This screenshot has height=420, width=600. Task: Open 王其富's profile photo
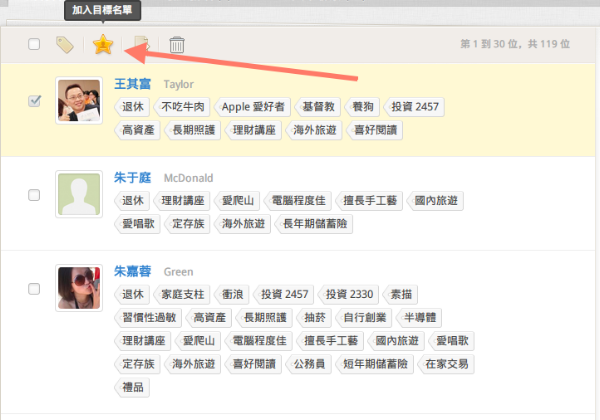pos(79,101)
